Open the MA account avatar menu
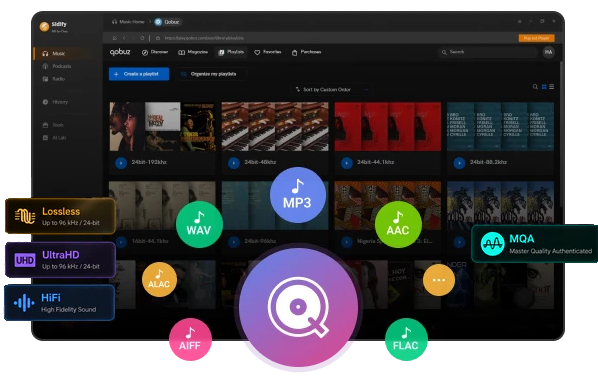598x378 pixels. 548,52
